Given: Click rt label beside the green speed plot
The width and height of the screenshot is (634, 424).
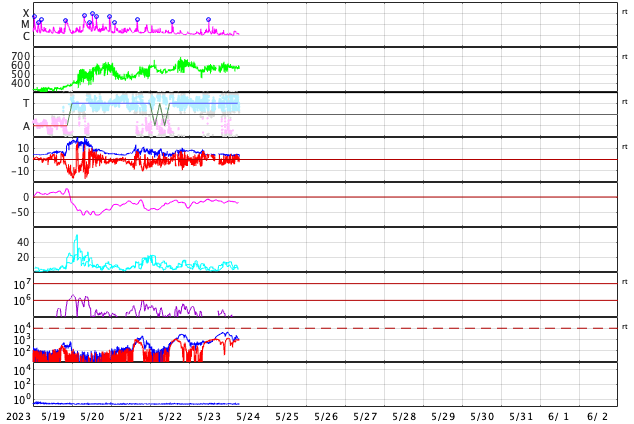Looking at the screenshot, I should pos(624,57).
